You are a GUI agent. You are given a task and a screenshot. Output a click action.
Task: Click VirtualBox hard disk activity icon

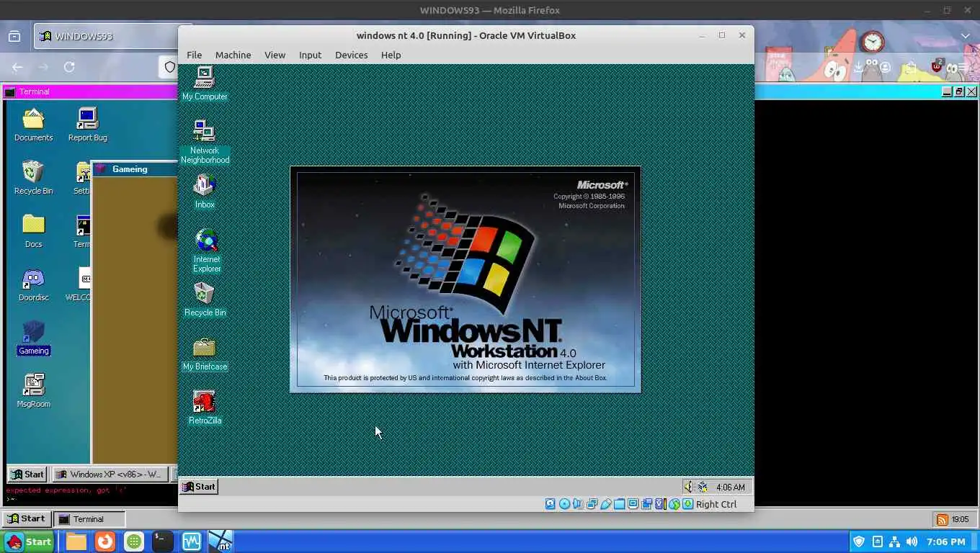(551, 504)
